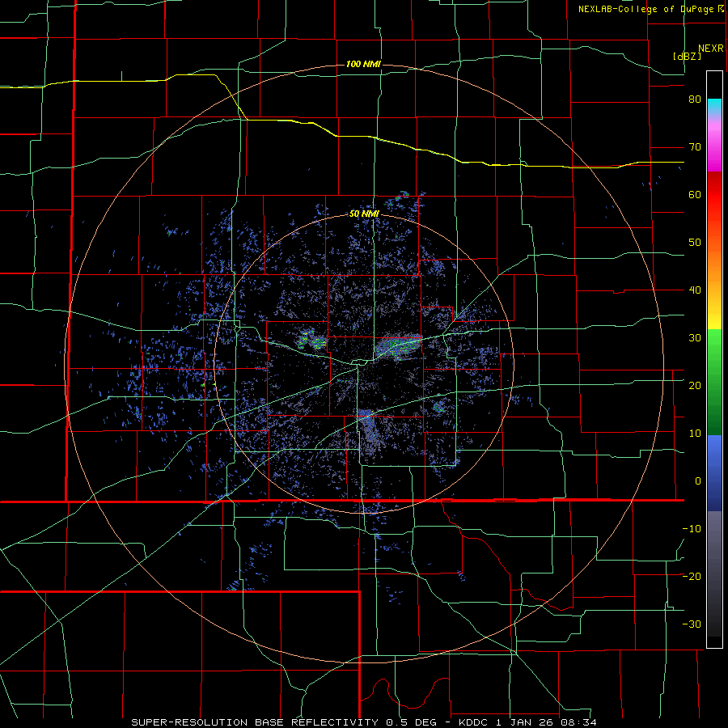The width and height of the screenshot is (728, 728).
Task: Click the cyan top segment of the color bar
Action: pos(714,105)
